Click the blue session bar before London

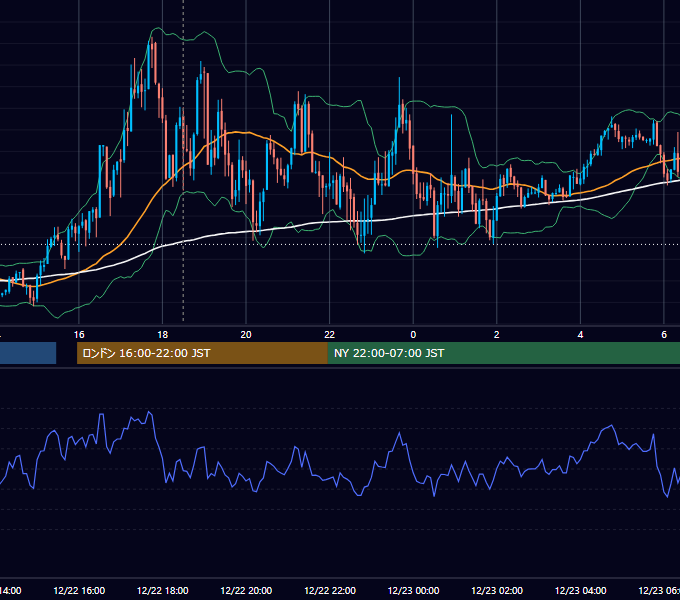[x=28, y=353]
